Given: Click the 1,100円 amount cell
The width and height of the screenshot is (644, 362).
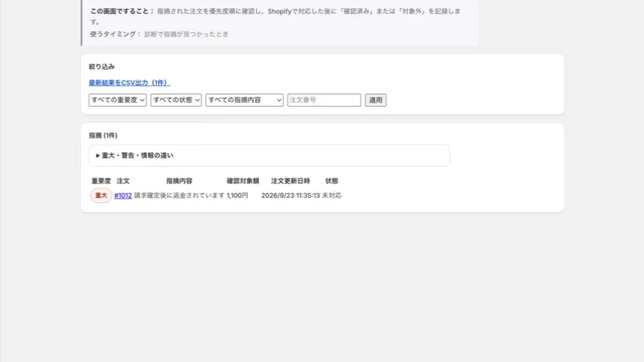Looking at the screenshot, I should (x=237, y=195).
